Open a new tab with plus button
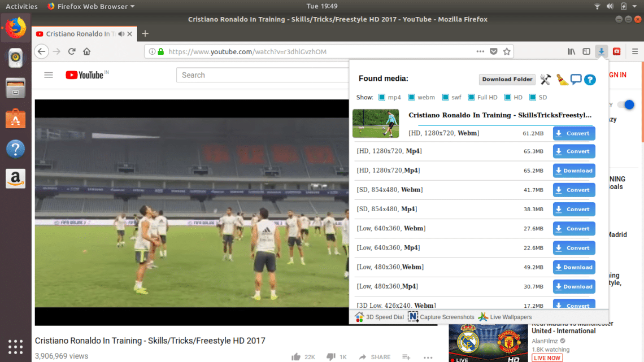Viewport: 644px width, 362px height. click(x=145, y=34)
